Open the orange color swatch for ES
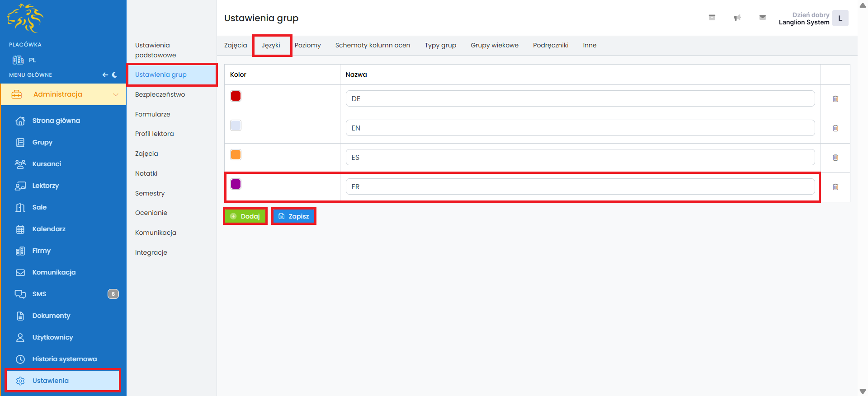The image size is (868, 396). [x=236, y=155]
